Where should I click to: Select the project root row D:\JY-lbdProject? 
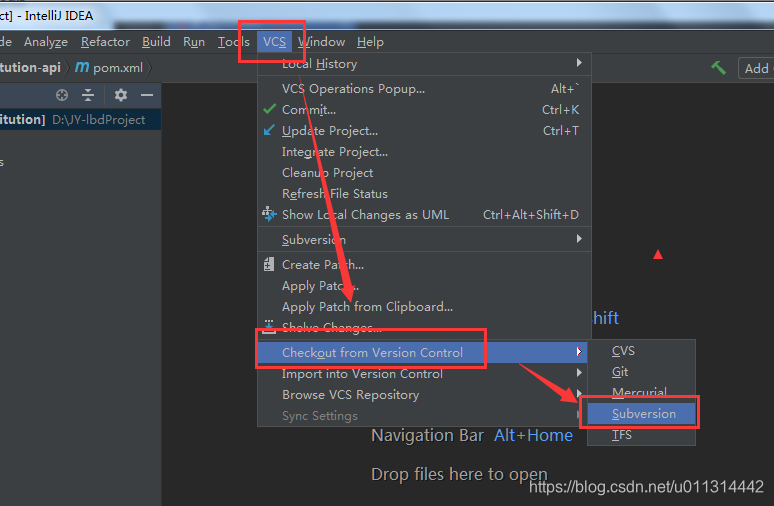[80, 119]
